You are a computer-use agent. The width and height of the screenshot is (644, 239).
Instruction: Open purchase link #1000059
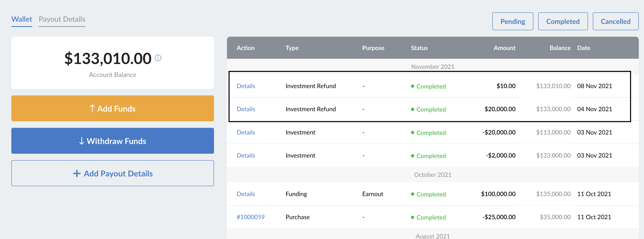pos(250,217)
